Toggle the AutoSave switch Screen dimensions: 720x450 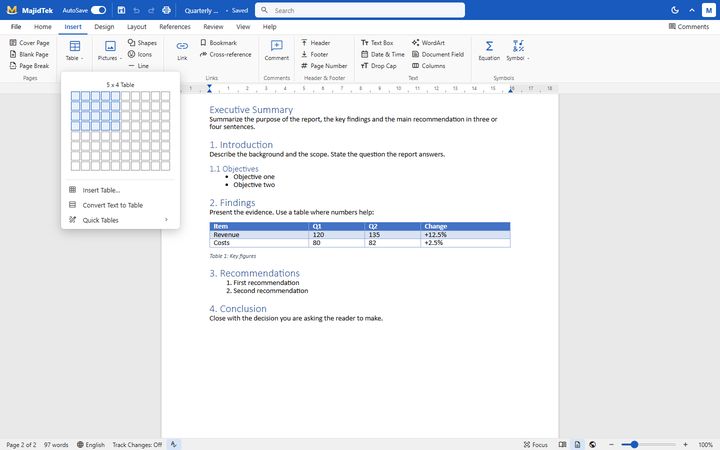tap(98, 10)
